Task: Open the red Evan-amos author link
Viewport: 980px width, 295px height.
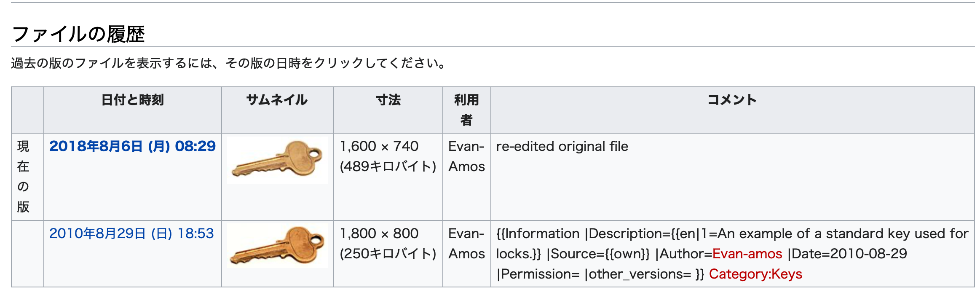Action: (x=747, y=254)
